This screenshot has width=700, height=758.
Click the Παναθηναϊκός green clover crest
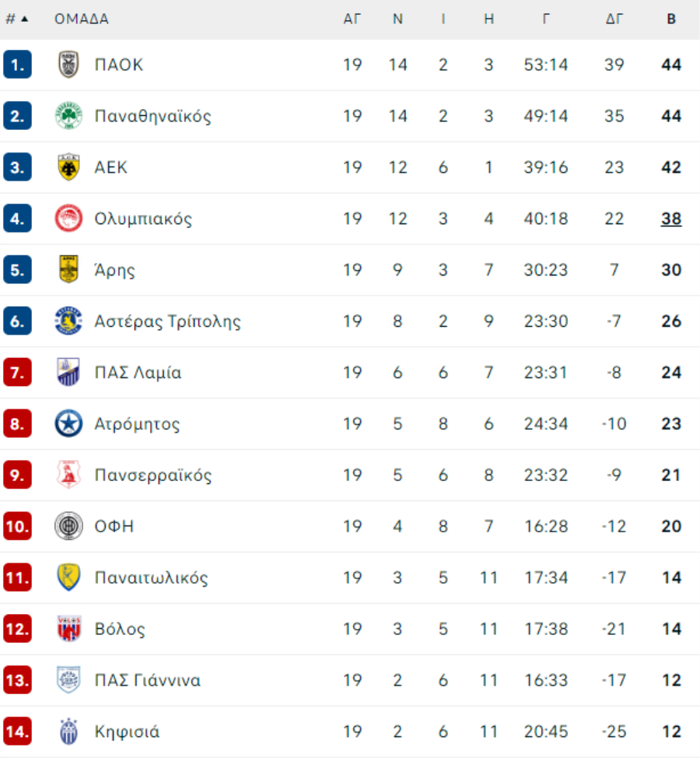pos(68,115)
